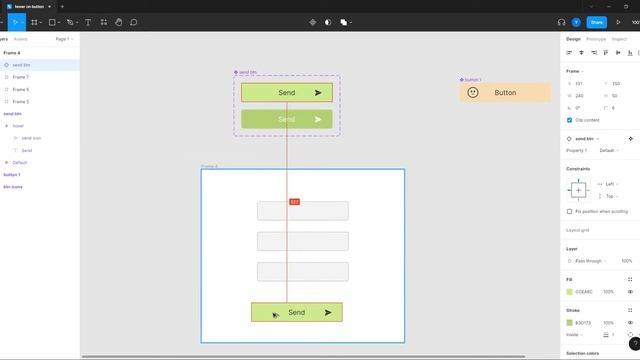This screenshot has width=640, height=360.
Task: Select the Hand tool
Action: pos(119,22)
